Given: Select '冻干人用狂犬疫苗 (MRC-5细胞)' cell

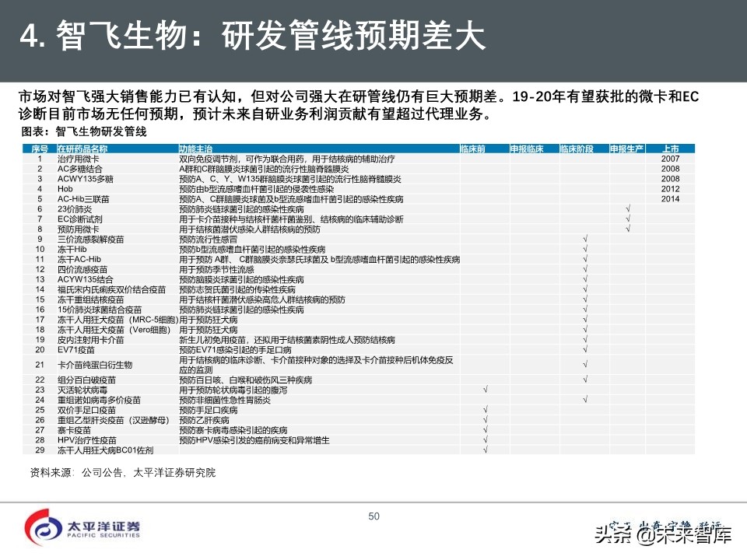Looking at the screenshot, I should [117, 320].
